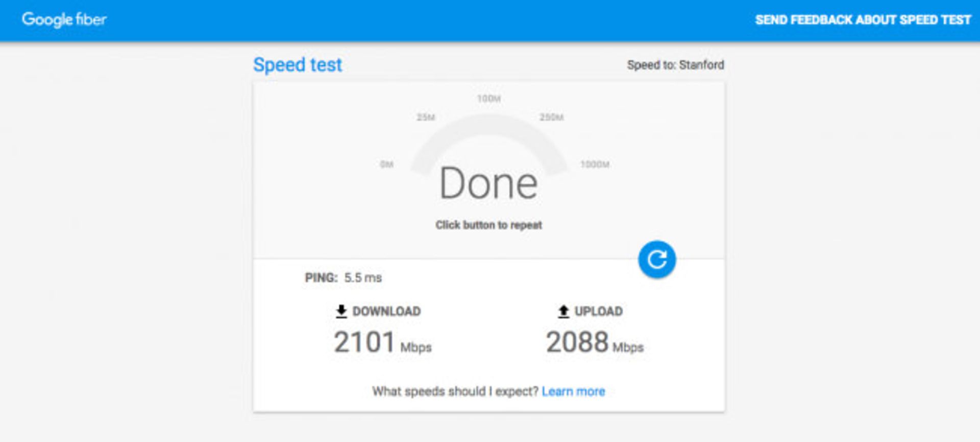Image resolution: width=980 pixels, height=442 pixels.
Task: Click the PING 5.5 ms reading
Action: click(x=344, y=278)
